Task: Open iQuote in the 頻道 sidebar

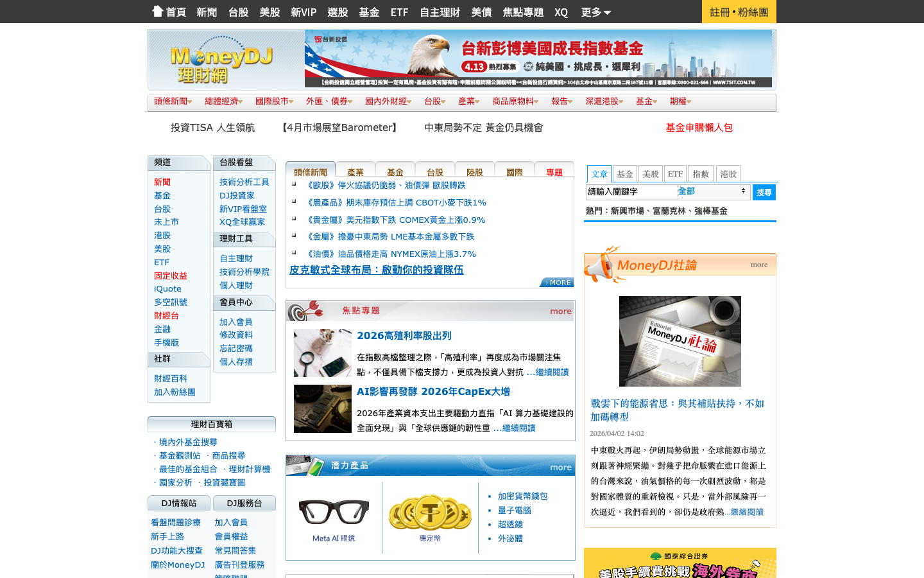Action: 167,289
